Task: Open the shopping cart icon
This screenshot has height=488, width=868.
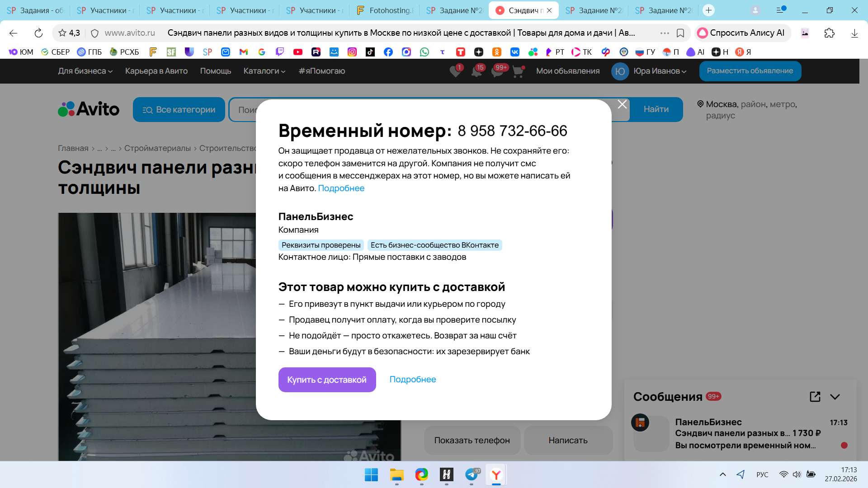Action: [518, 71]
